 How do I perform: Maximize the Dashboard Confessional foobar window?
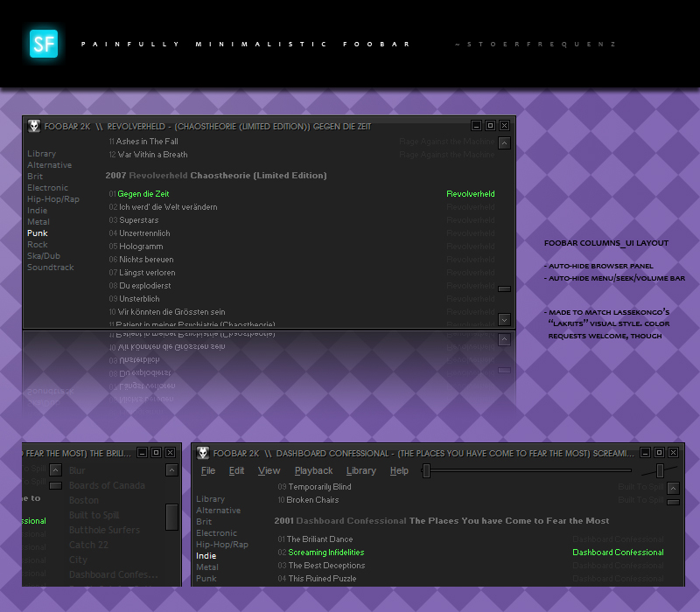(x=659, y=453)
